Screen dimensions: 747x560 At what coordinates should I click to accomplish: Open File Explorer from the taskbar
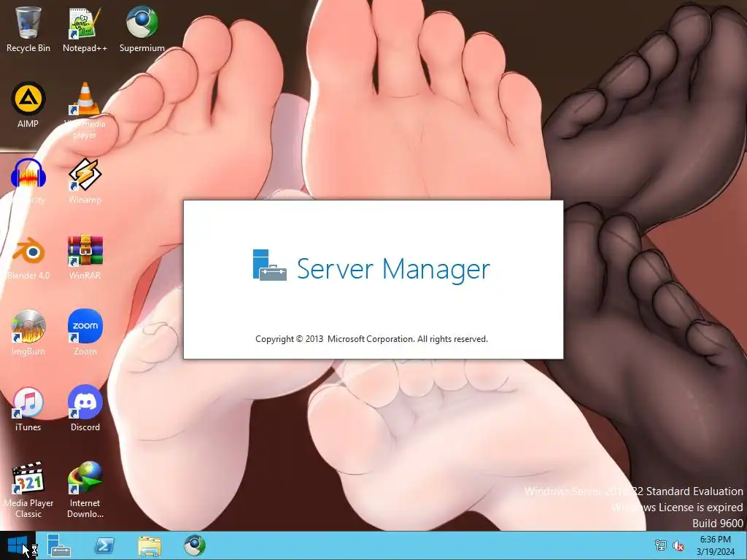pyautogui.click(x=150, y=545)
